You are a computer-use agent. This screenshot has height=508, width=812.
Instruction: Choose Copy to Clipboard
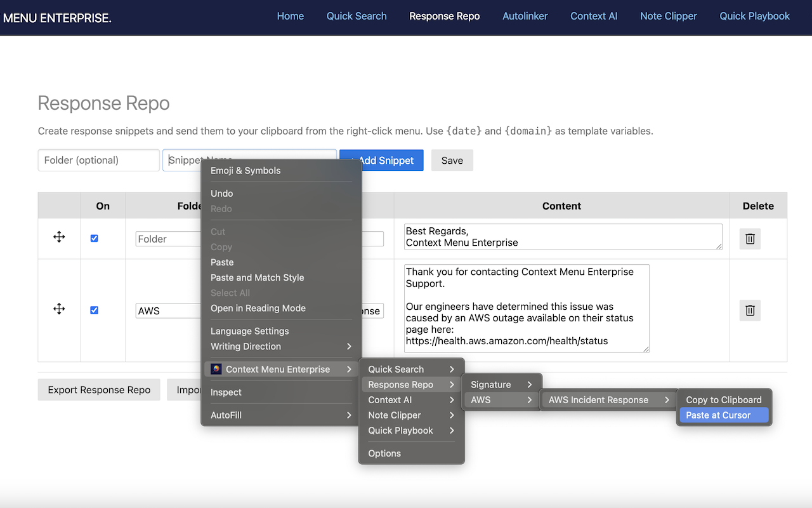pos(724,400)
